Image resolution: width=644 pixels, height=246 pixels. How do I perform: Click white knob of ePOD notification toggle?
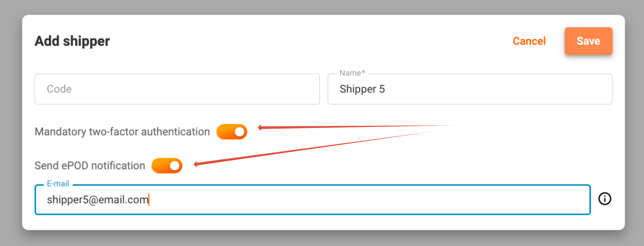pyautogui.click(x=175, y=166)
